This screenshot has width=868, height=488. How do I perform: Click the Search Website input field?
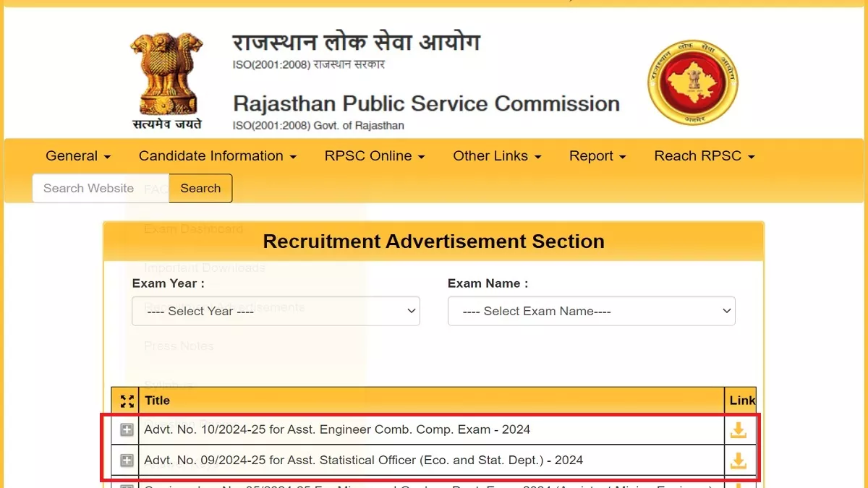(101, 188)
